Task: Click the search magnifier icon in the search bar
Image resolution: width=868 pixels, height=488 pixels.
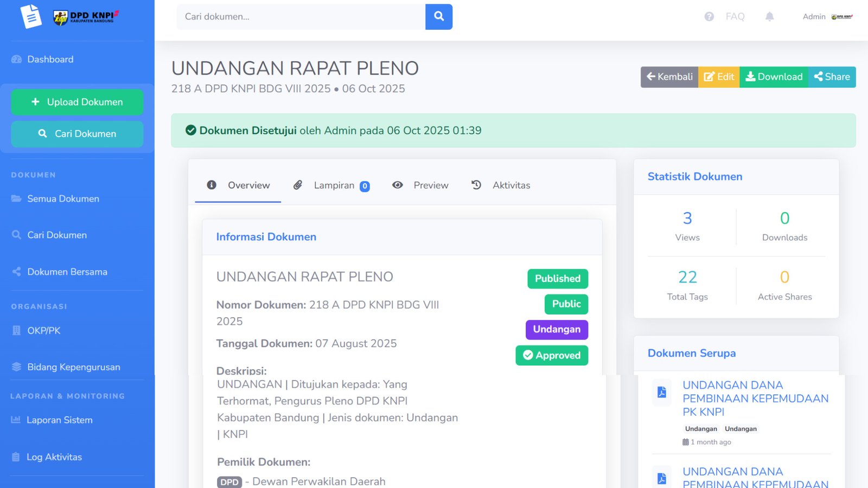Action: 438,16
